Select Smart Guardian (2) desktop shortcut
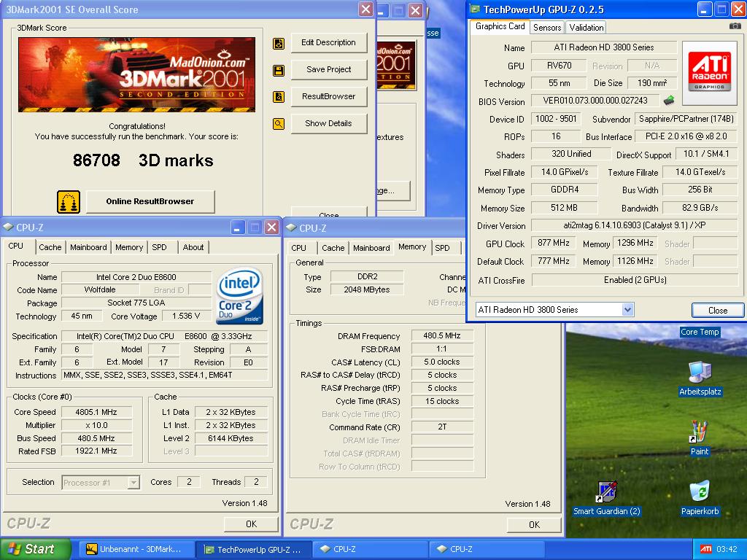This screenshot has height=560, width=747. coord(606,497)
